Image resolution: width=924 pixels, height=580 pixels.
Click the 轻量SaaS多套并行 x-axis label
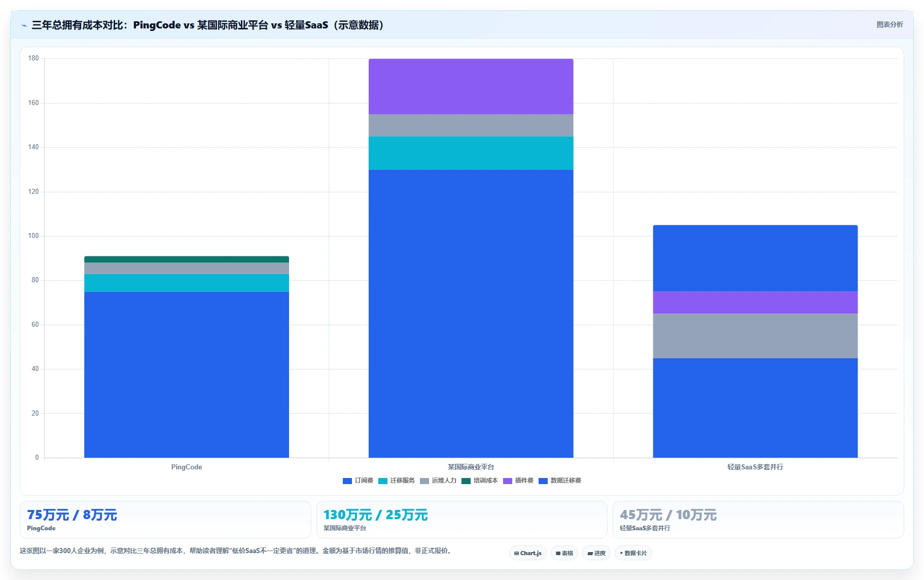pos(755,467)
